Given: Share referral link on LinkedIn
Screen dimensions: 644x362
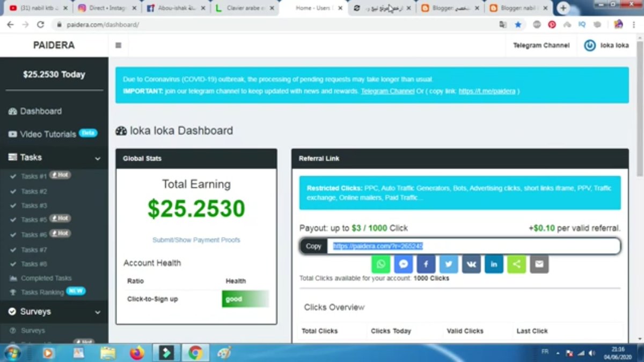Looking at the screenshot, I should [x=494, y=264].
